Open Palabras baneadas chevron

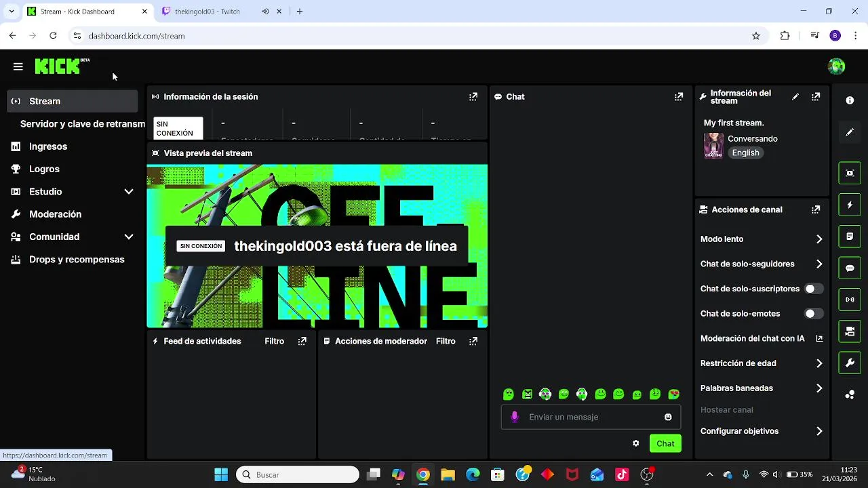pos(819,388)
